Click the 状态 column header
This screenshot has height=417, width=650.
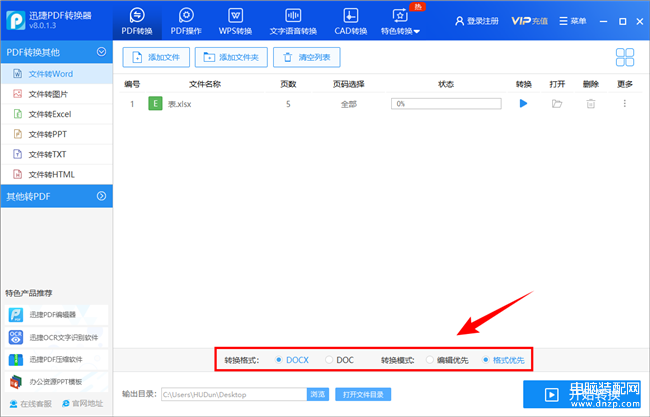click(446, 84)
